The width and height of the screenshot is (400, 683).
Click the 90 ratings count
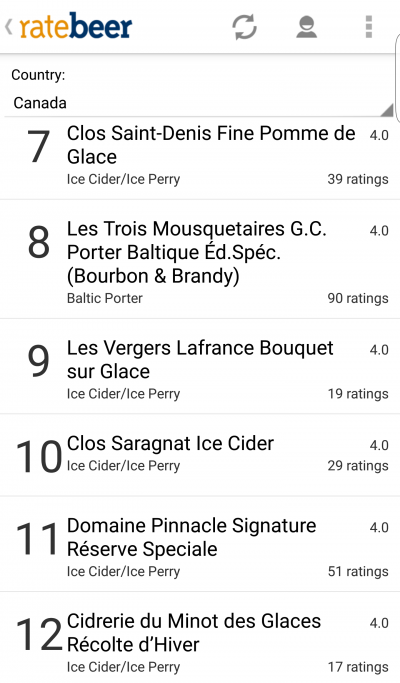[358, 298]
